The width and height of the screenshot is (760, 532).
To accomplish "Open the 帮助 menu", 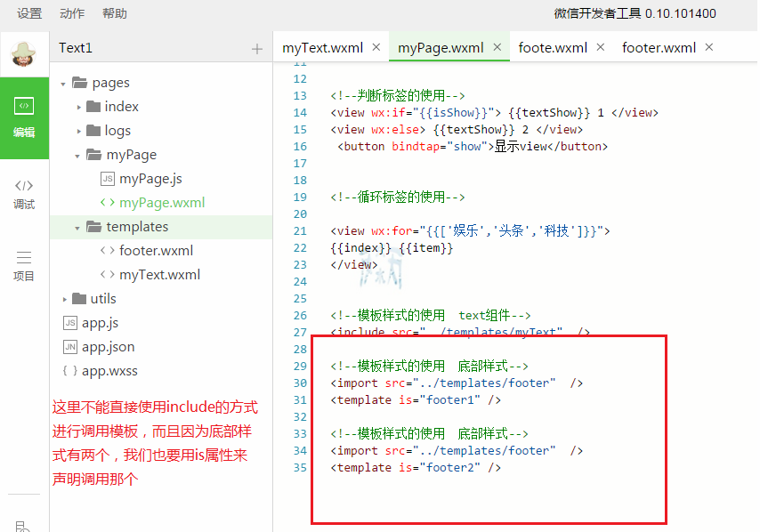I will [x=115, y=13].
